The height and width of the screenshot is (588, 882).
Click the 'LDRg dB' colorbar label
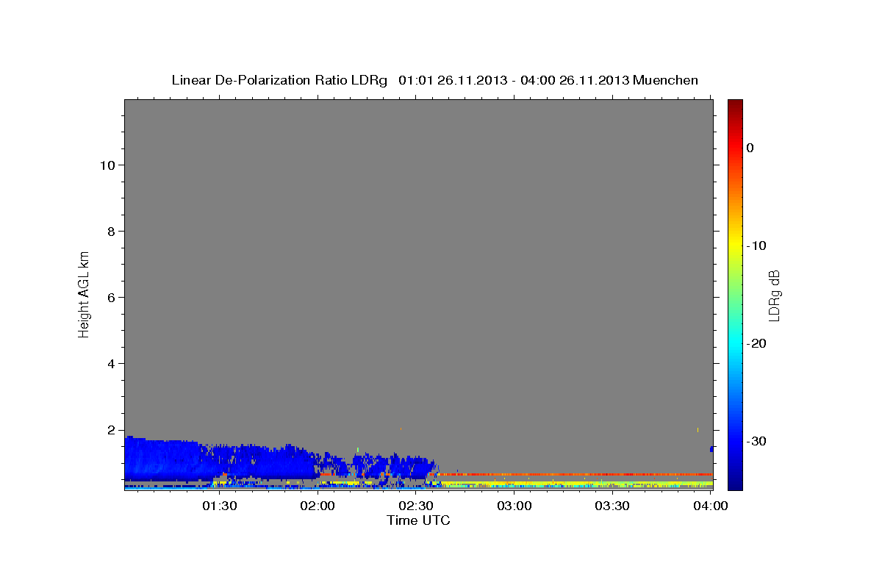coord(773,295)
